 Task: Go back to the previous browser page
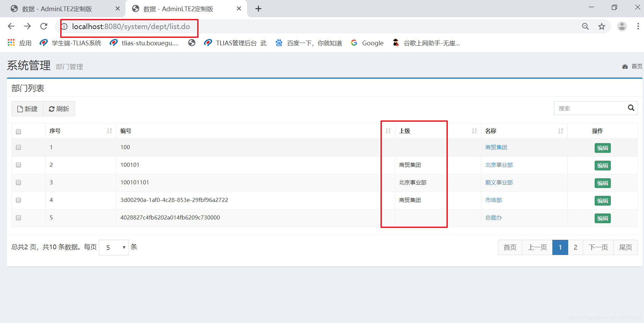point(11,26)
